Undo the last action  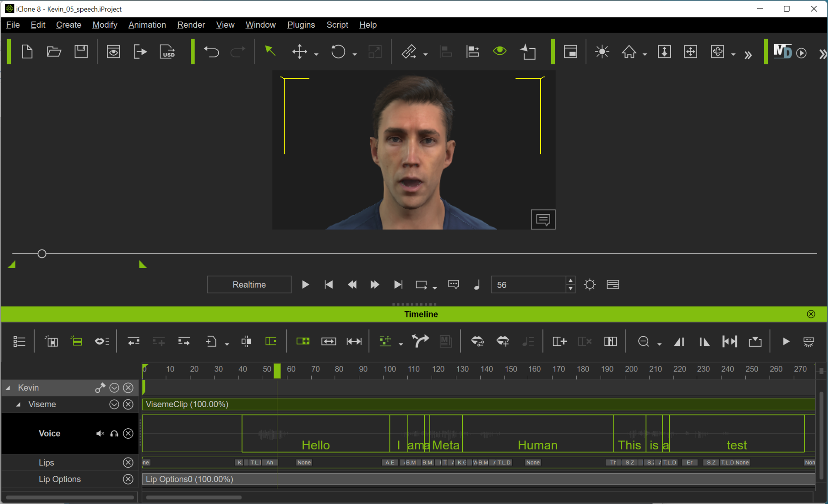tap(211, 52)
